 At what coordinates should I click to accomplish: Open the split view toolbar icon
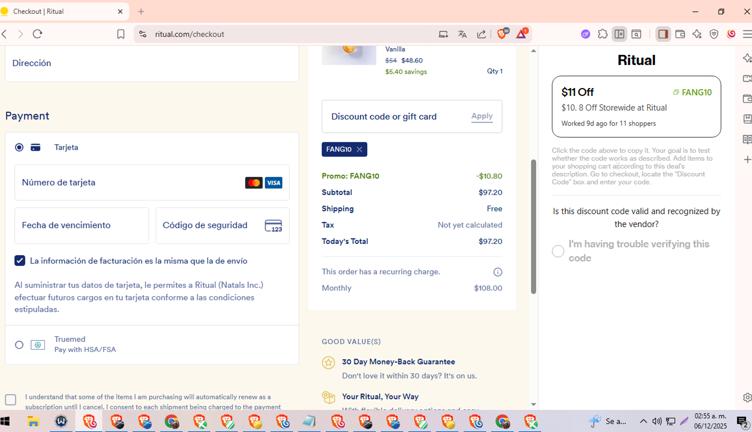coord(620,34)
